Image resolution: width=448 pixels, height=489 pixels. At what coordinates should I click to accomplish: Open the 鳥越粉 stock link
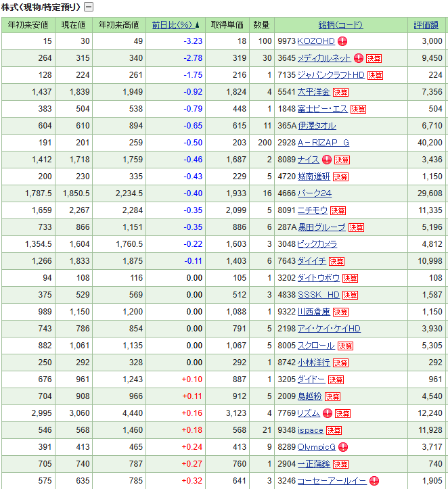pos(310,396)
